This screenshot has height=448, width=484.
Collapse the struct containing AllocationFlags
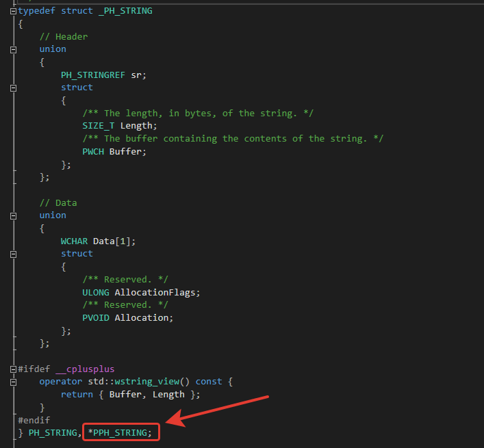click(13, 254)
